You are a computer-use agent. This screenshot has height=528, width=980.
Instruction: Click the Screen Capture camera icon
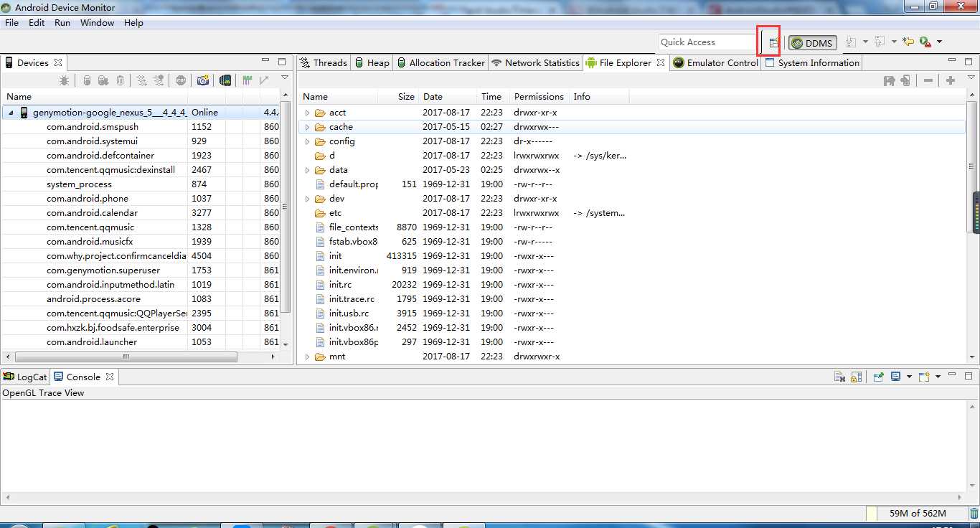[x=203, y=80]
